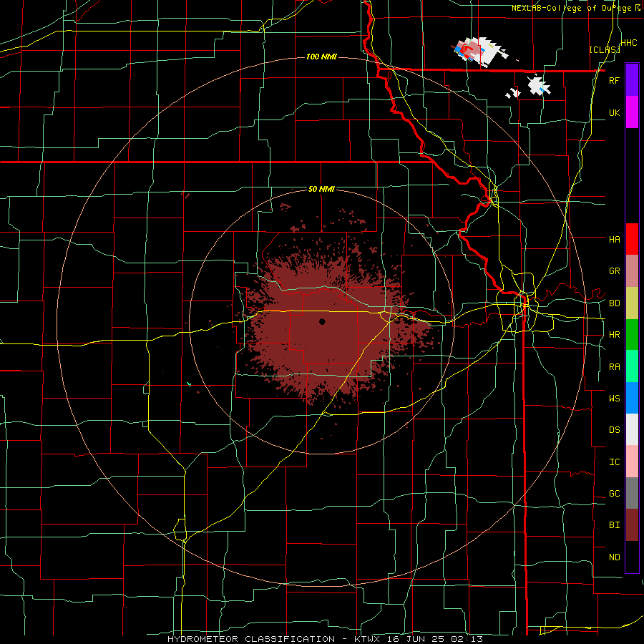The width and height of the screenshot is (644, 644).
Task: Click the BD legend label
Action: pos(614,303)
